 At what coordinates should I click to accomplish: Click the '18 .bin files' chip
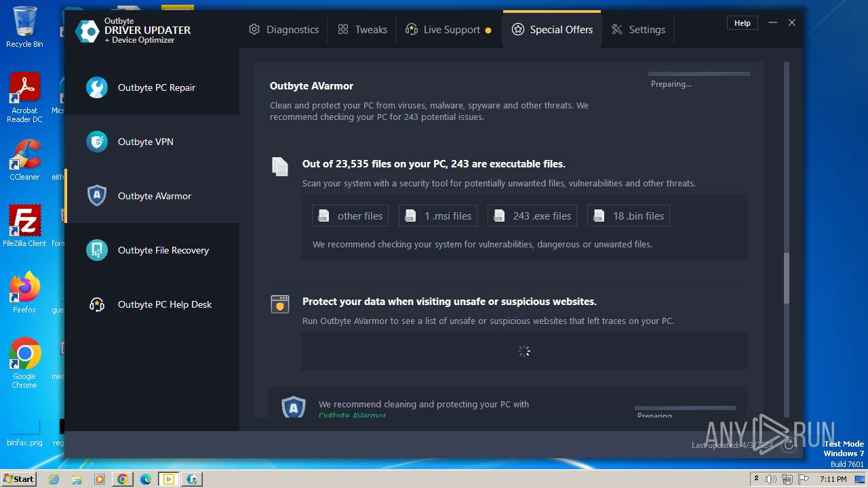629,216
